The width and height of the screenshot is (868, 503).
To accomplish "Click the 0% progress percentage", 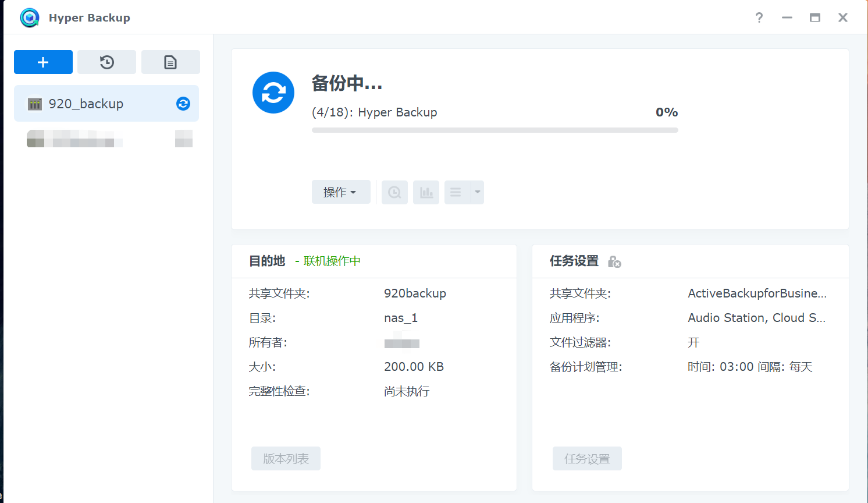I will coord(667,112).
